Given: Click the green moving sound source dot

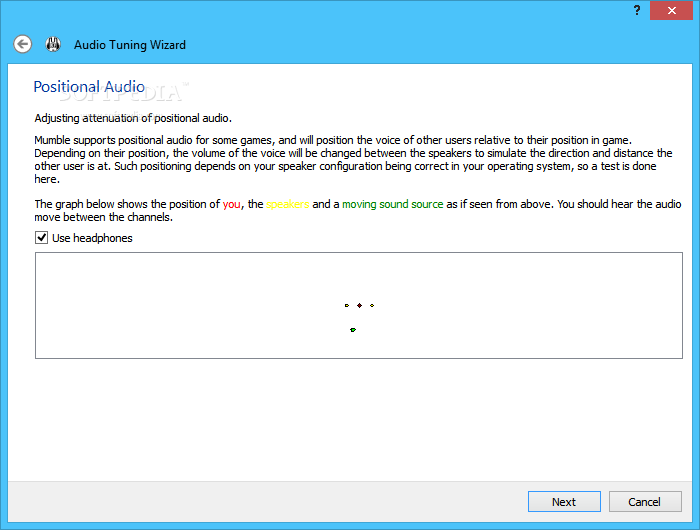Looking at the screenshot, I should coord(353,330).
